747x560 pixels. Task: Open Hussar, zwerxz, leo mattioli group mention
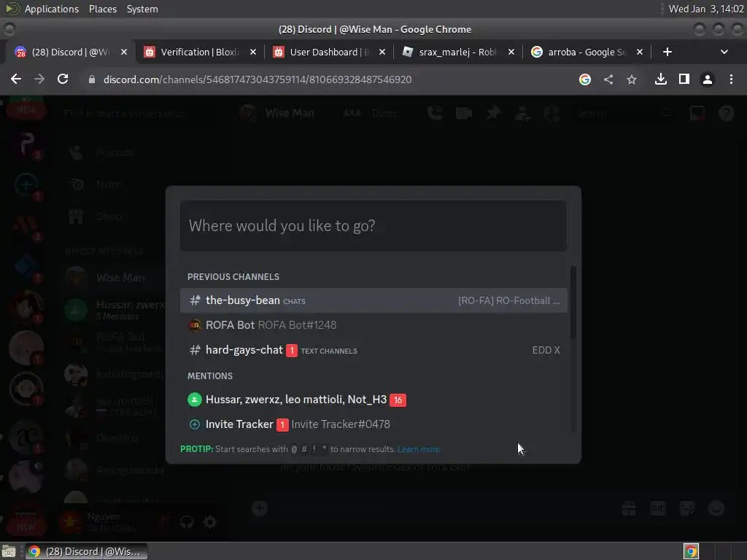[373, 400]
